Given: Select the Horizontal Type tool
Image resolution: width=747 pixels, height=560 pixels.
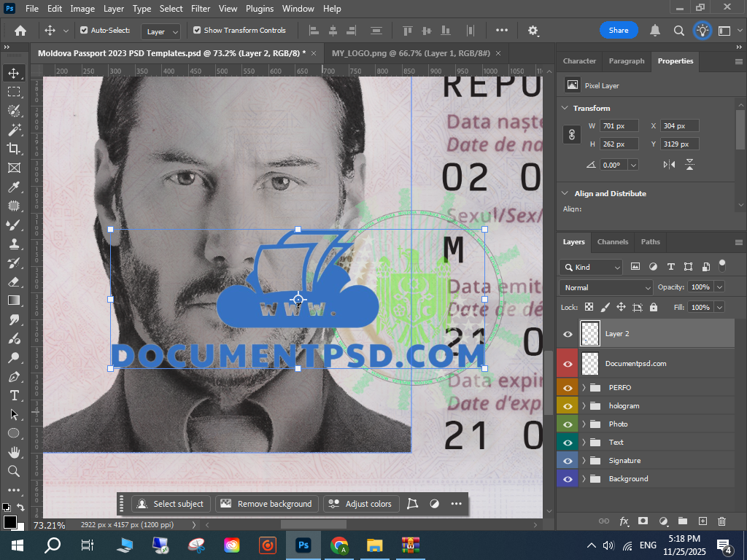Looking at the screenshot, I should 13,395.
